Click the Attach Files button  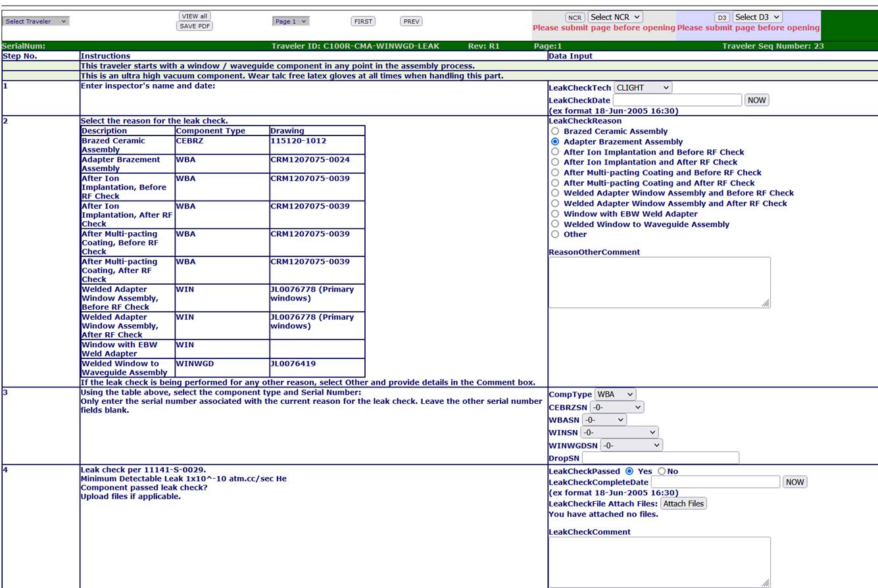[x=684, y=504]
